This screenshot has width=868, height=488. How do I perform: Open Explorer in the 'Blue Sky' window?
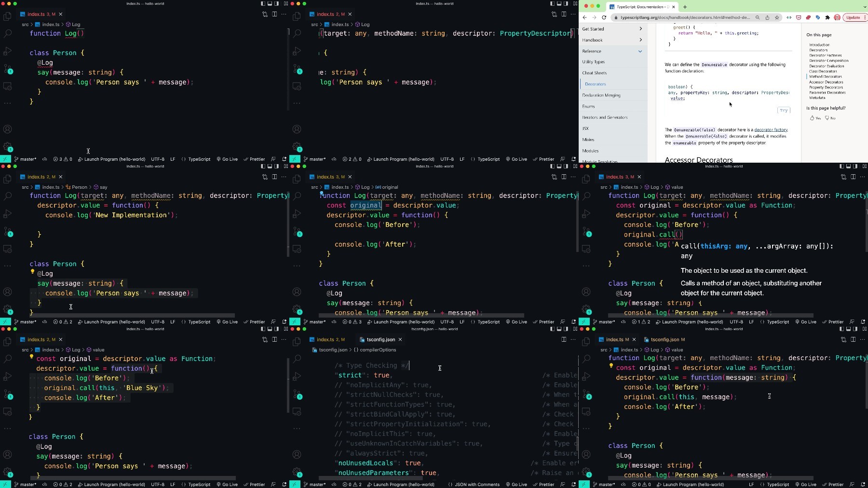[7, 342]
